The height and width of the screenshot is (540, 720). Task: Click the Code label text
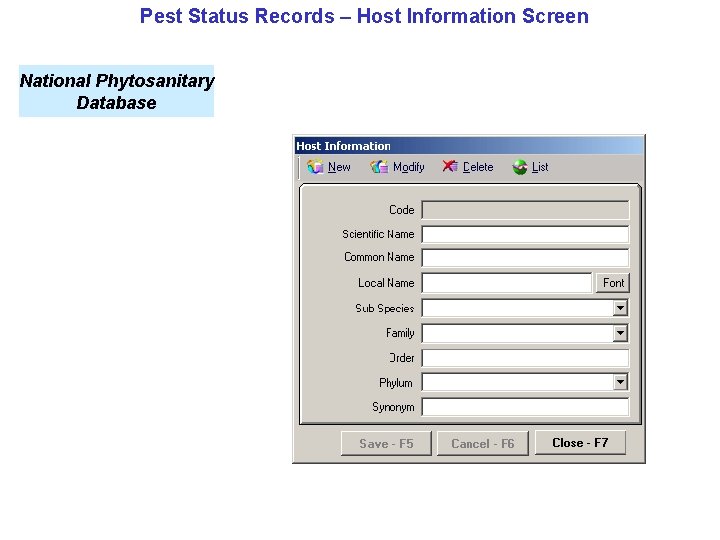pyautogui.click(x=401, y=210)
